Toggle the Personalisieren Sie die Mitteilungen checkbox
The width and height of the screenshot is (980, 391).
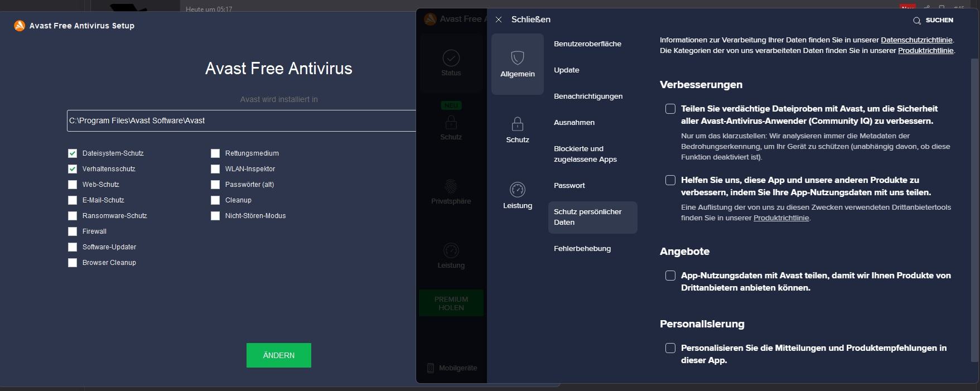click(x=670, y=348)
